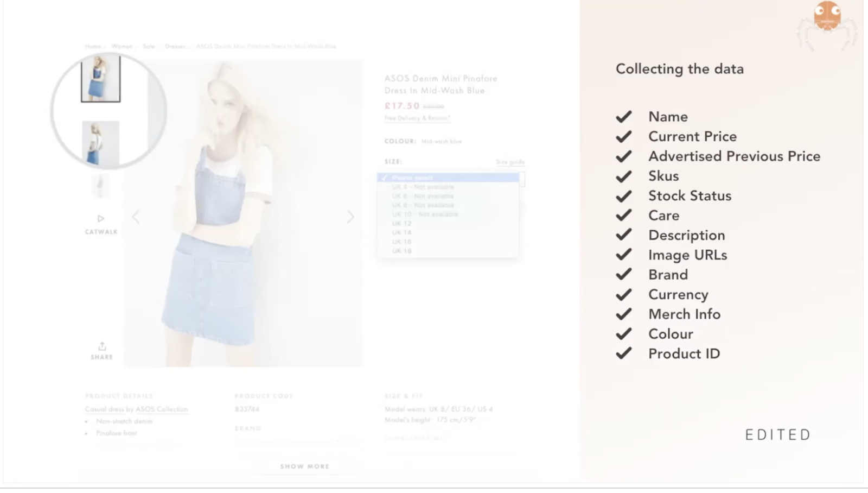868x493 pixels.
Task: Pick 'UK 4 - Not available' size option
Action: point(423,187)
